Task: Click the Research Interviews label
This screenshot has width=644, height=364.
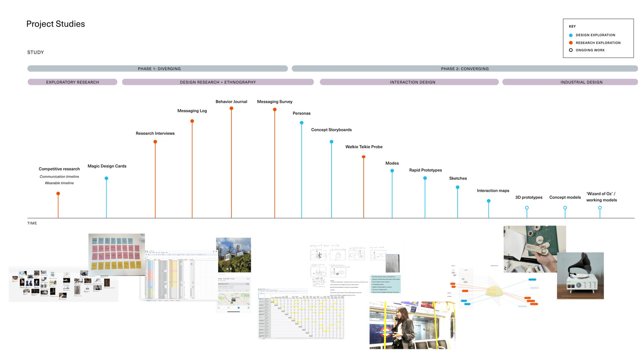Action: pos(155,133)
